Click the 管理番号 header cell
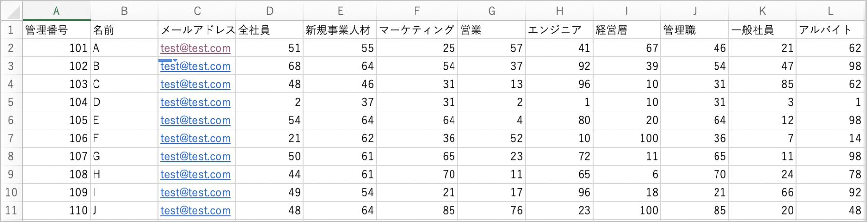 [x=57, y=30]
